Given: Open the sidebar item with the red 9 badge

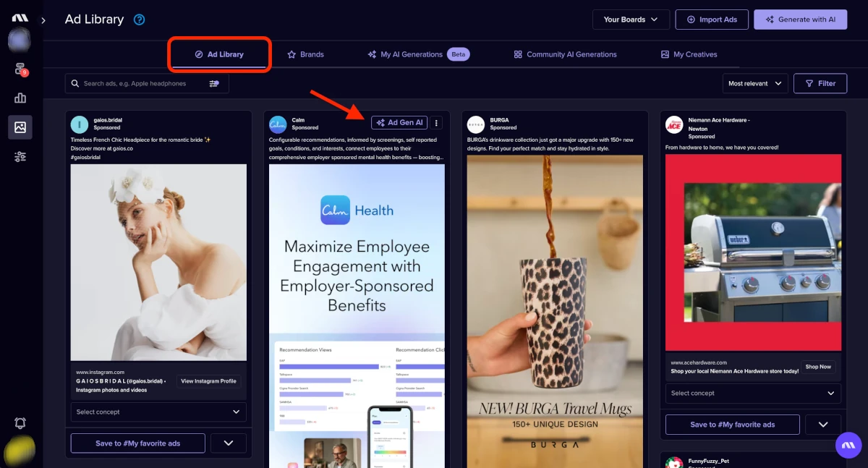Looking at the screenshot, I should 20,69.
